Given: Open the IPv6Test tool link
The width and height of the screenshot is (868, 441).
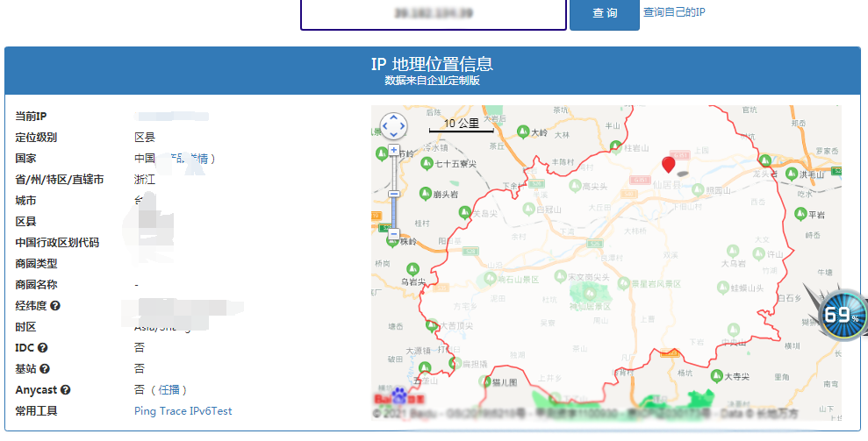Looking at the screenshot, I should click(x=211, y=411).
